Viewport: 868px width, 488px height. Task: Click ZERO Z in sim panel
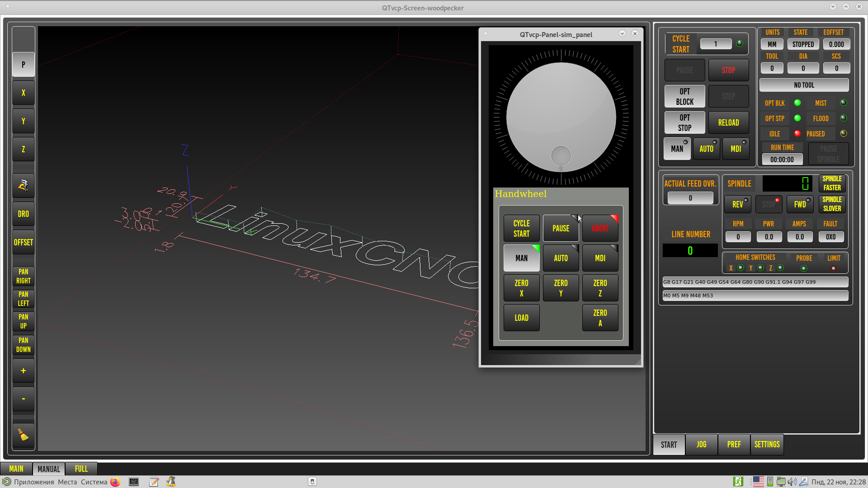[600, 288]
